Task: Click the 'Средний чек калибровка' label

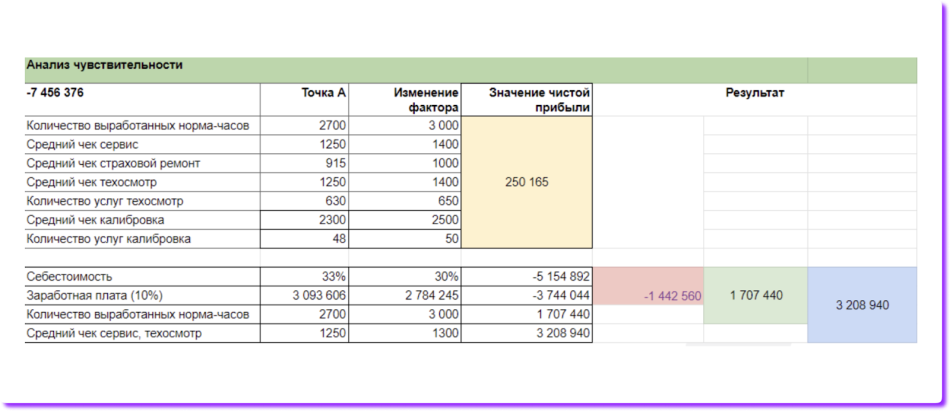Action: click(x=142, y=219)
